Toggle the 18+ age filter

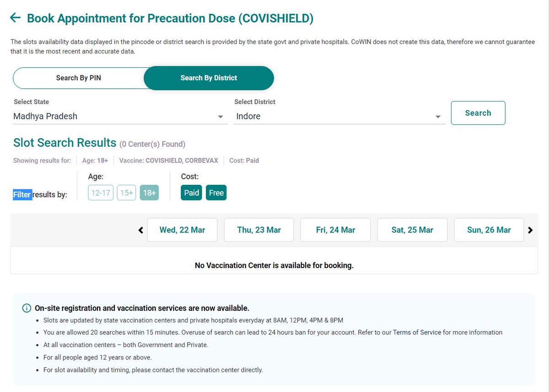(x=150, y=193)
